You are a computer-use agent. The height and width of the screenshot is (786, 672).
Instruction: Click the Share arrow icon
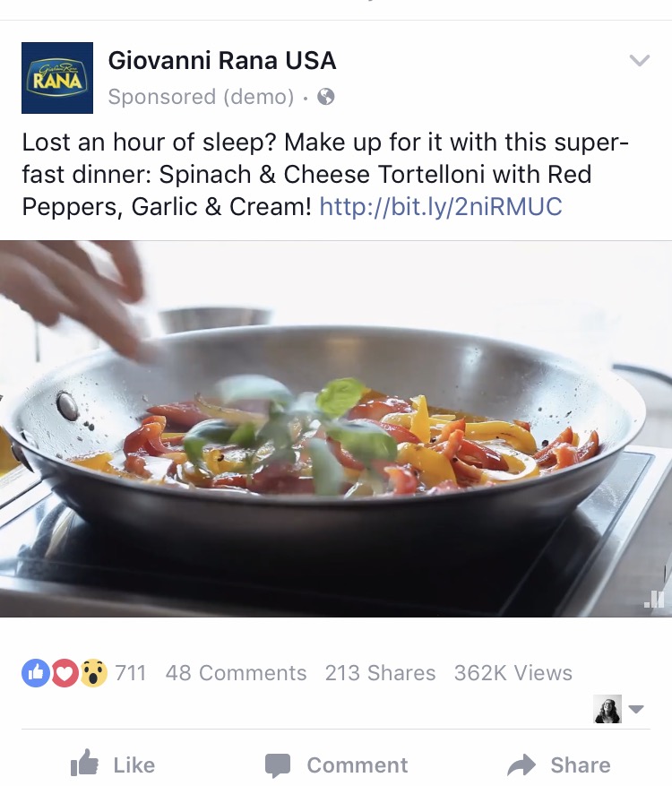pyautogui.click(x=521, y=765)
